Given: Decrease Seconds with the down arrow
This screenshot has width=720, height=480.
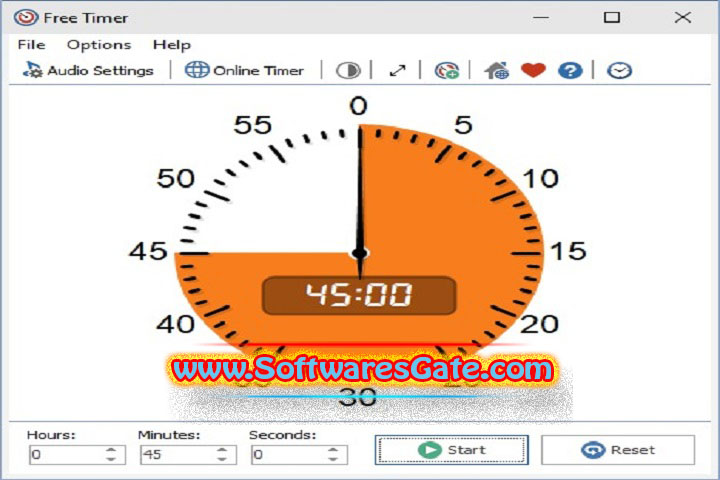Looking at the screenshot, I should (333, 459).
